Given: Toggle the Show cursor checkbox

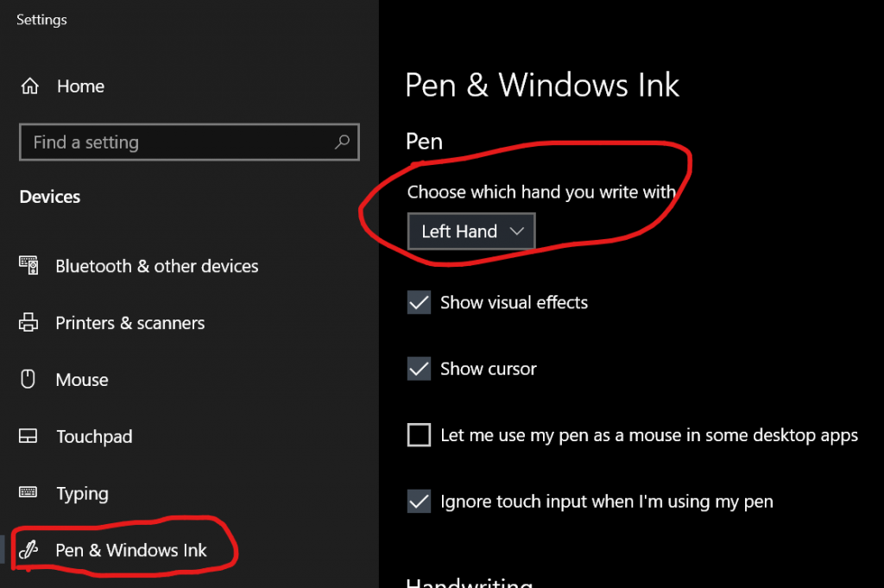Looking at the screenshot, I should tap(419, 369).
